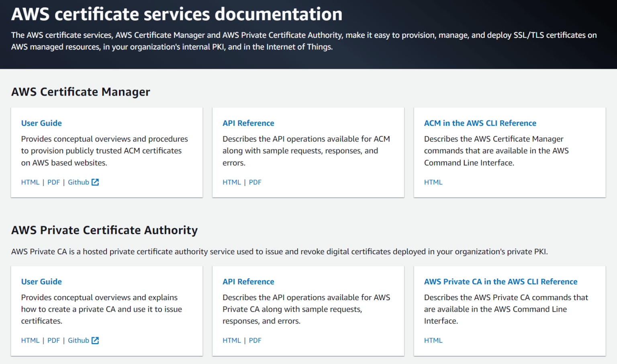View the Private CA User Guide in HTML

tap(30, 340)
